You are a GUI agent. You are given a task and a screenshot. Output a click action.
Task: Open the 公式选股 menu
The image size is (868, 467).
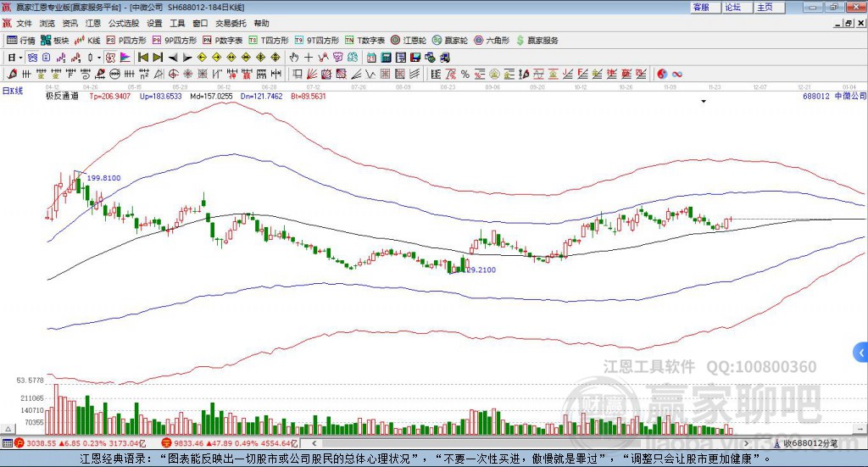[124, 23]
